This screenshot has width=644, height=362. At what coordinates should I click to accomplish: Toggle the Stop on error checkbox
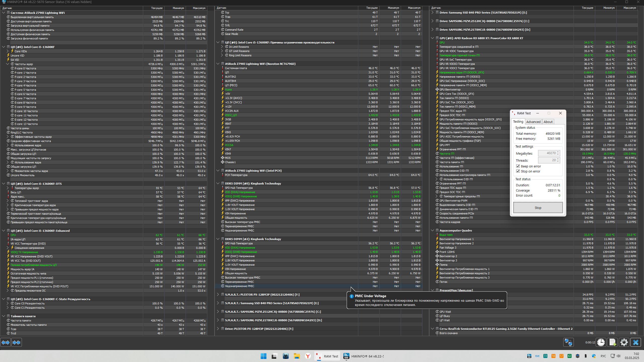point(518,171)
